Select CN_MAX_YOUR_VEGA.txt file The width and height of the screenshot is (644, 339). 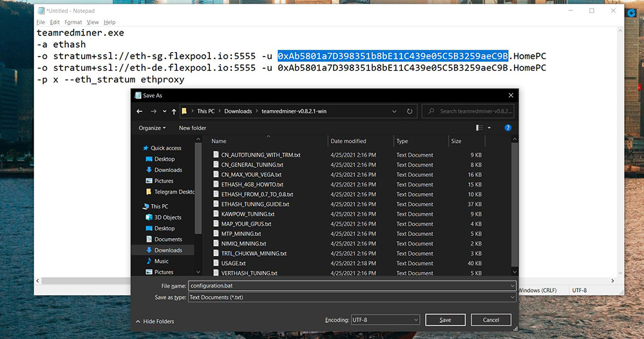[251, 175]
